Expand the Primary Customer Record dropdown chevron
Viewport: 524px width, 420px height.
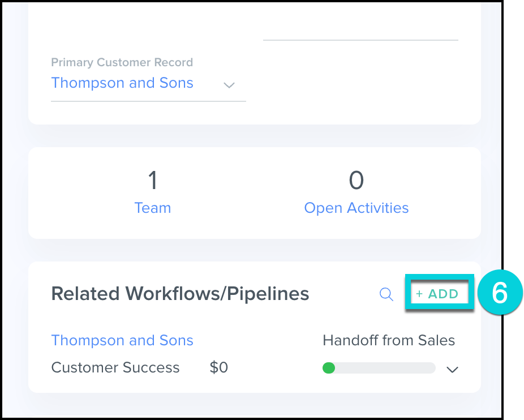coord(229,85)
